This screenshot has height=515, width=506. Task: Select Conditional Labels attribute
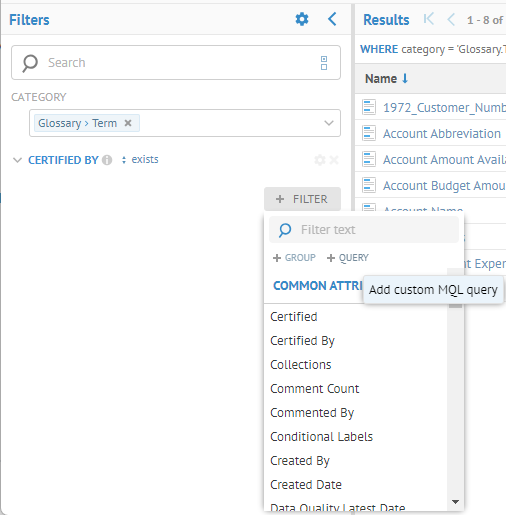[321, 437]
